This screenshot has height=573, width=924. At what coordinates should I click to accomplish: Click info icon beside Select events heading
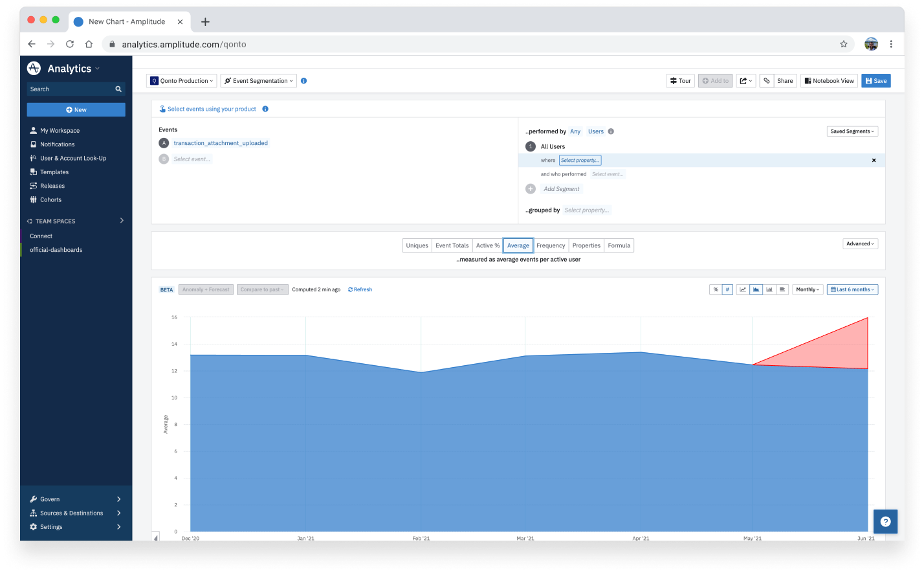tap(265, 109)
